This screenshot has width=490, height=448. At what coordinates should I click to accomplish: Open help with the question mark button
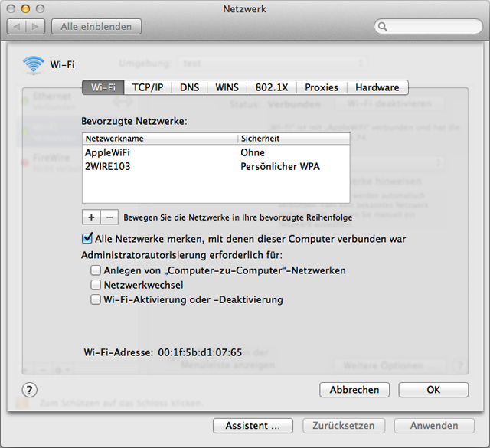(x=30, y=390)
